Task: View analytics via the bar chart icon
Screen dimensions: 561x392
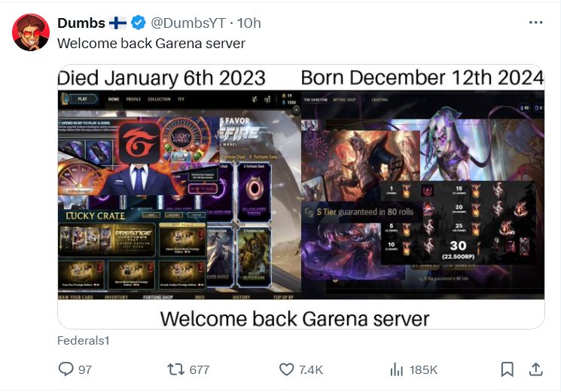Action: 396,369
